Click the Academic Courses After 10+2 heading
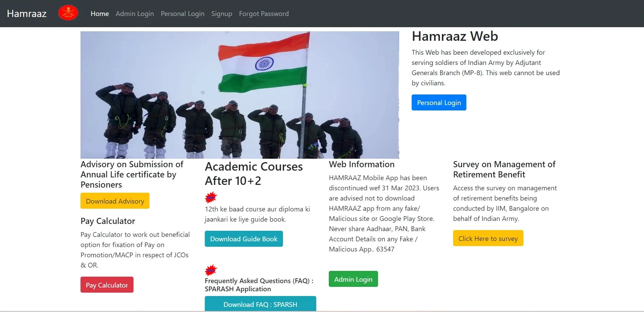The height and width of the screenshot is (312, 644). 253,173
